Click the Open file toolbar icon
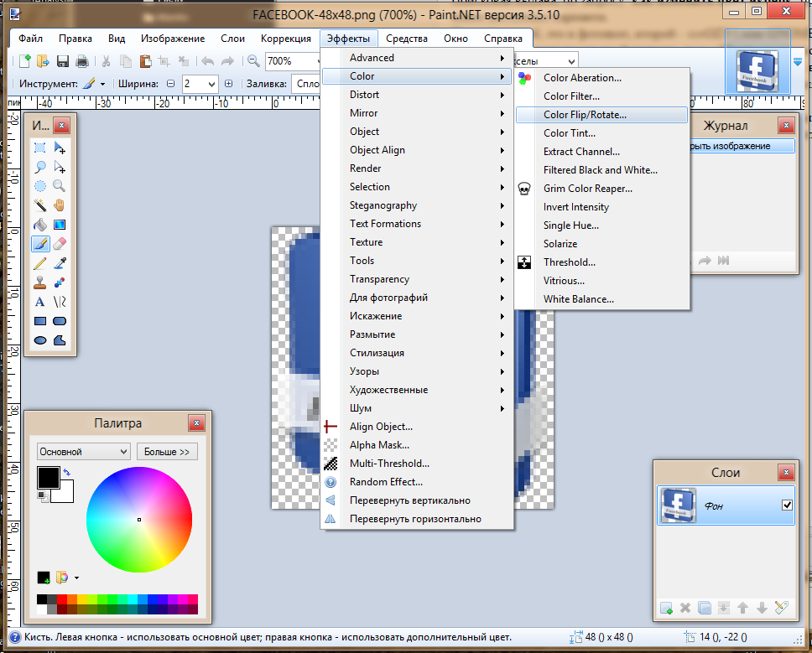Viewport: 812px width, 653px height. (43, 61)
